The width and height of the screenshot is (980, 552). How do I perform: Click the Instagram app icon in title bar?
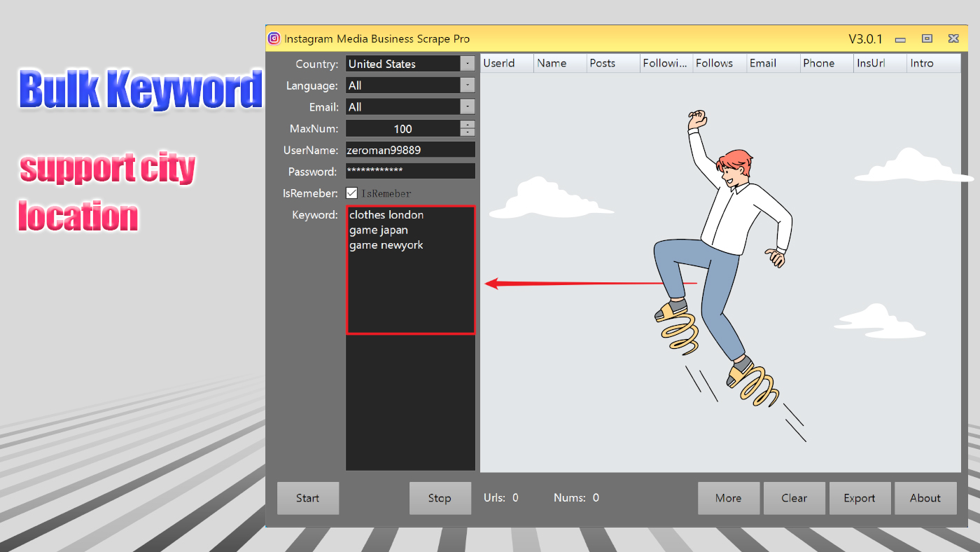(274, 39)
